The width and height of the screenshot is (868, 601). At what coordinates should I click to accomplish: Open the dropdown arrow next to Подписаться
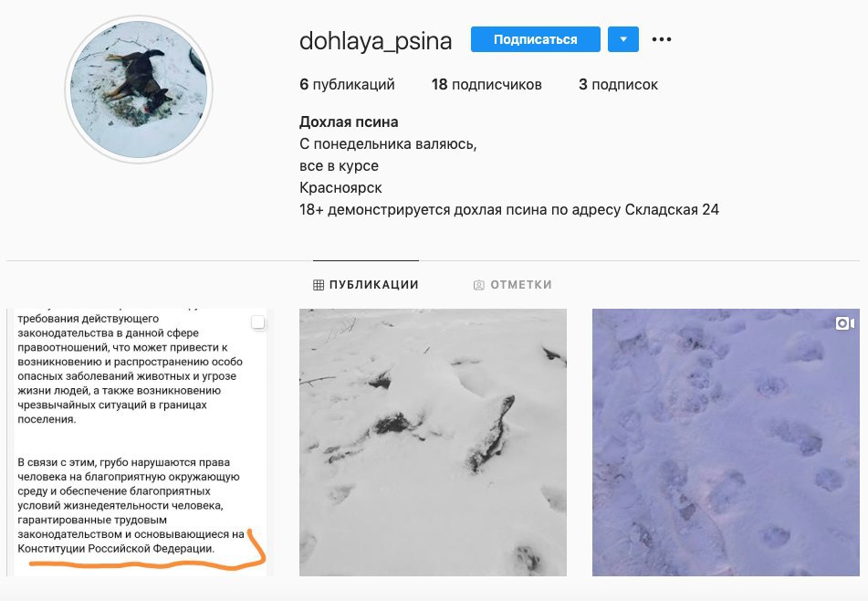623,39
